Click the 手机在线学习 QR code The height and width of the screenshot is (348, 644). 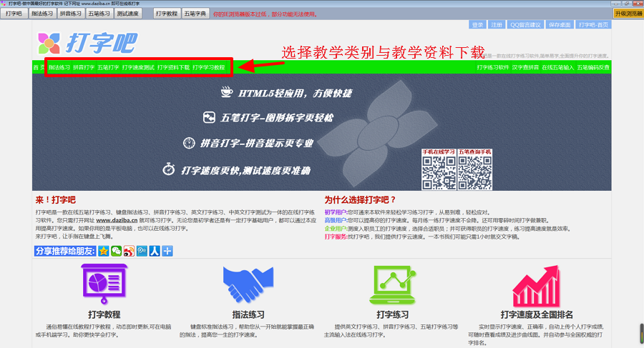tap(439, 172)
